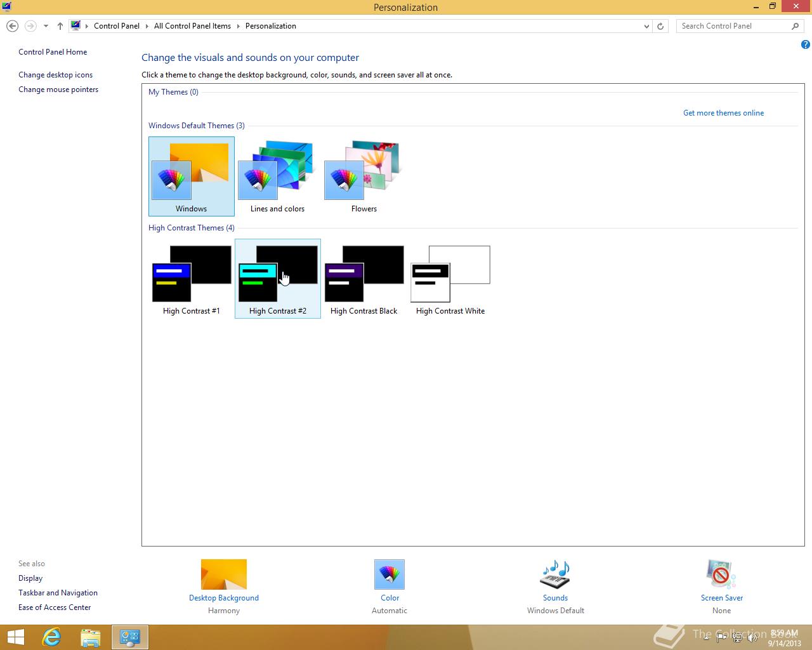Expand the All Control Panel Items chevron
The height and width of the screenshot is (650, 812).
click(x=239, y=26)
